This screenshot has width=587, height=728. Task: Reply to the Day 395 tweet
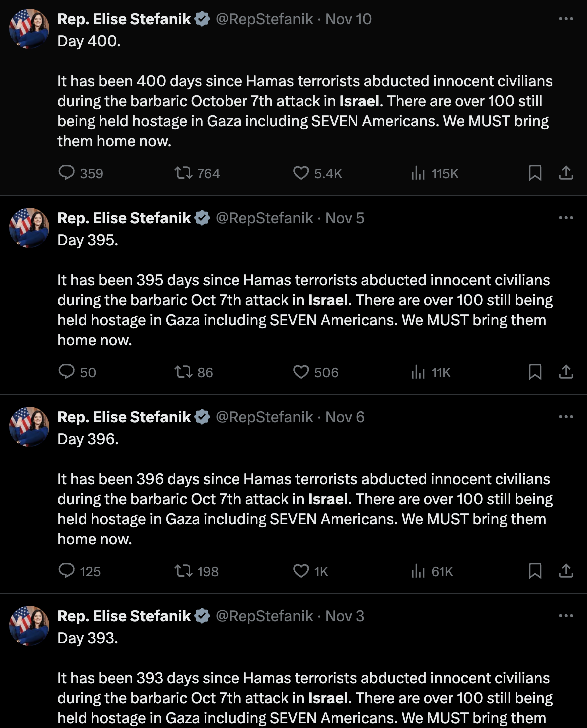coord(67,372)
